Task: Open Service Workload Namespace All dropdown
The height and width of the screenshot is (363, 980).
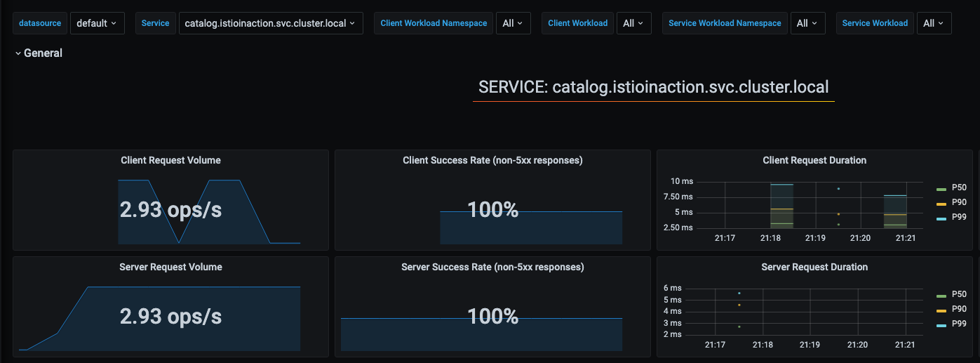Action: (x=807, y=23)
